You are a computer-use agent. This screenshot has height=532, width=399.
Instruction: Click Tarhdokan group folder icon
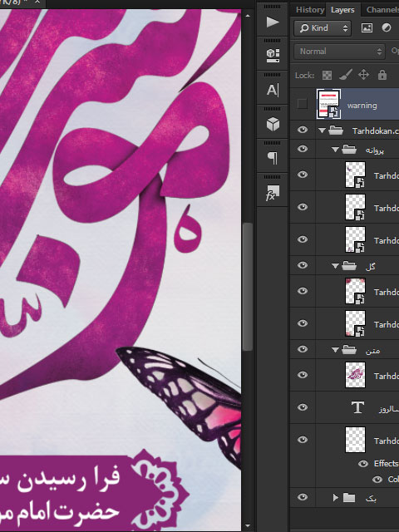click(336, 131)
